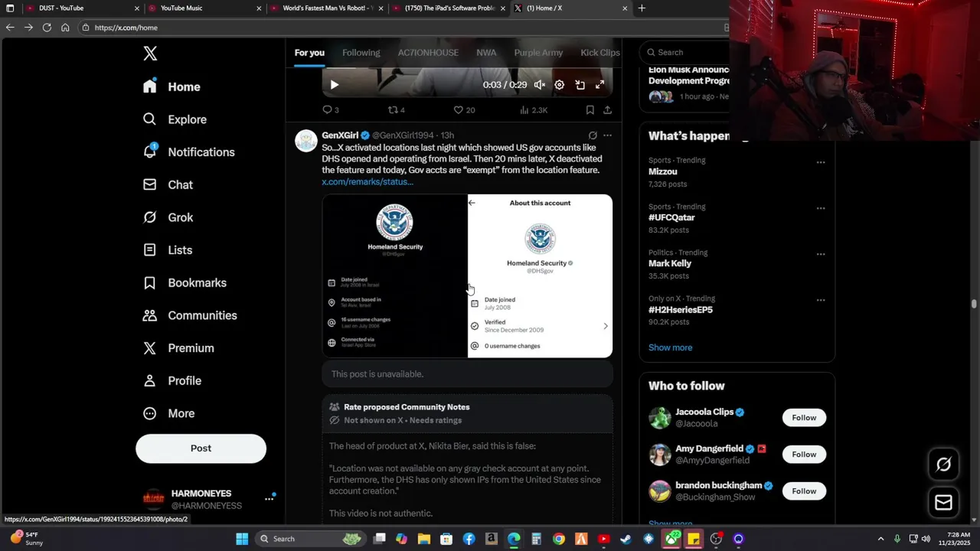Open floating Grok button at right
The image size is (980, 551).
(943, 465)
